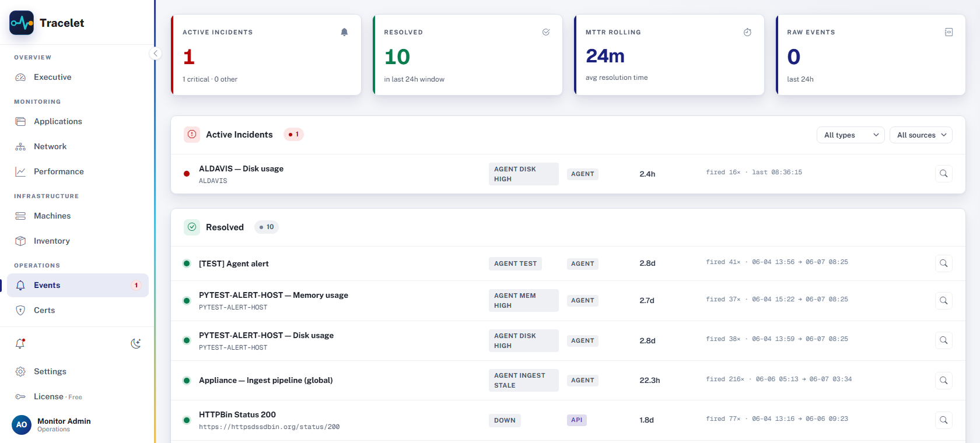This screenshot has width=980, height=443.
Task: Inspect PYTEST-ALERT-HOST Disk usage event
Action: (943, 340)
